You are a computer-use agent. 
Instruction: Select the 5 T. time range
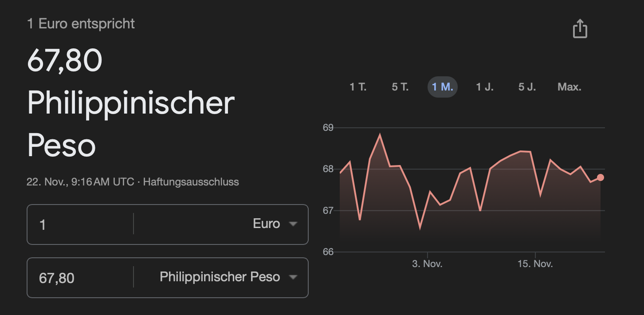coord(400,87)
